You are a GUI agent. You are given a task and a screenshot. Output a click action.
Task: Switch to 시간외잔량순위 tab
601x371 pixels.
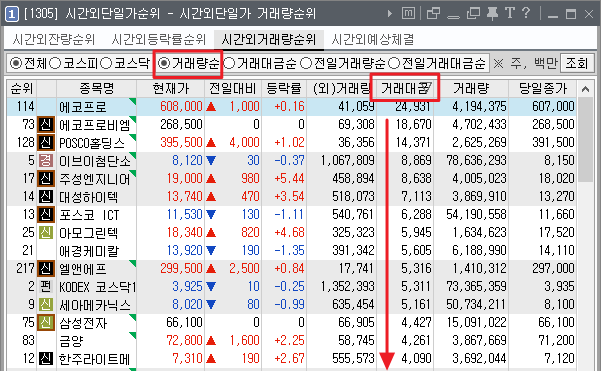click(x=54, y=39)
